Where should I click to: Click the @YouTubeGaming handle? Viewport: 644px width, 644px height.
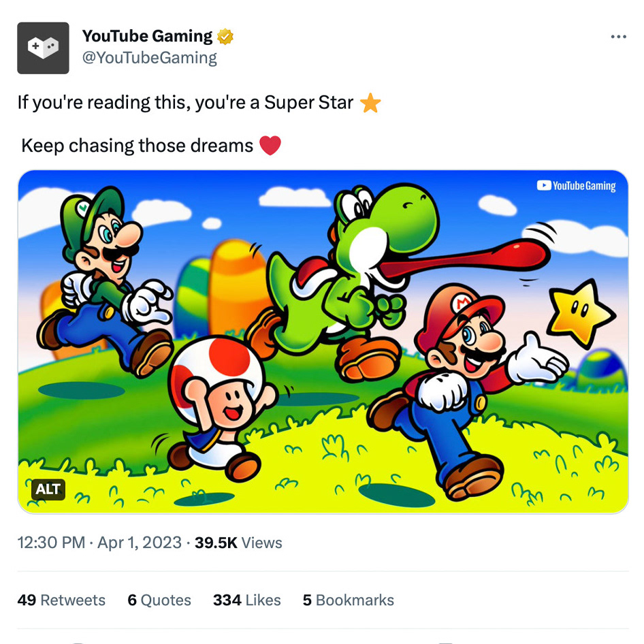(149, 59)
